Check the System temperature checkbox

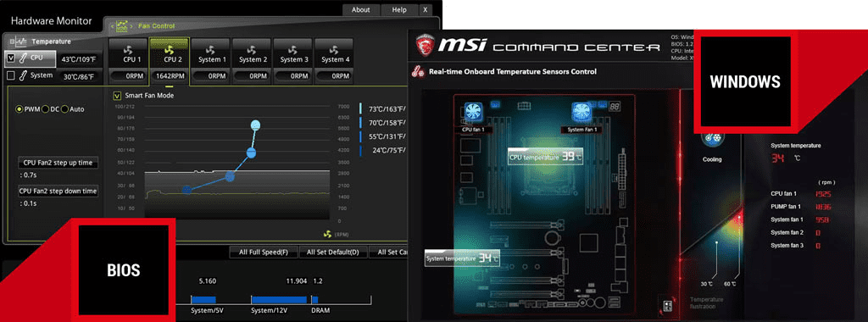point(11,75)
